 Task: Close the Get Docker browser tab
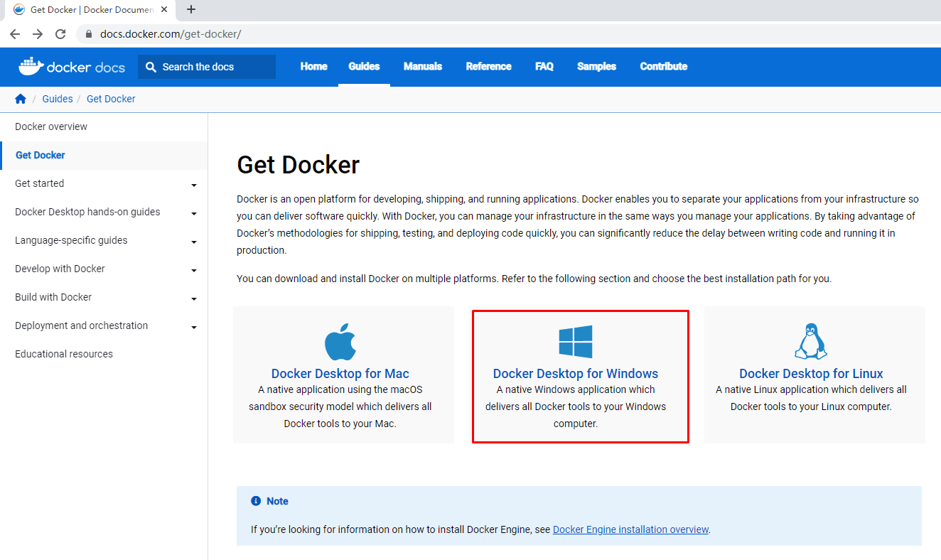point(164,9)
